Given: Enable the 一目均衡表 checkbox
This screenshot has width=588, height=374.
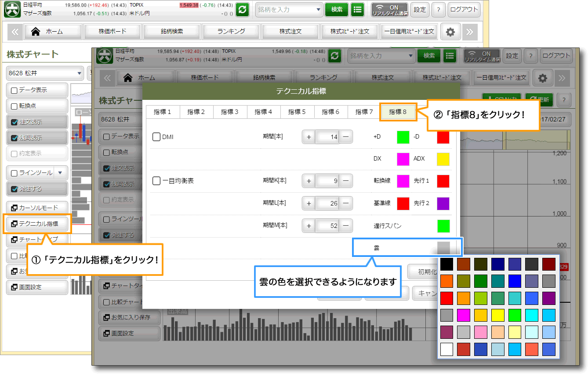Looking at the screenshot, I should (156, 181).
